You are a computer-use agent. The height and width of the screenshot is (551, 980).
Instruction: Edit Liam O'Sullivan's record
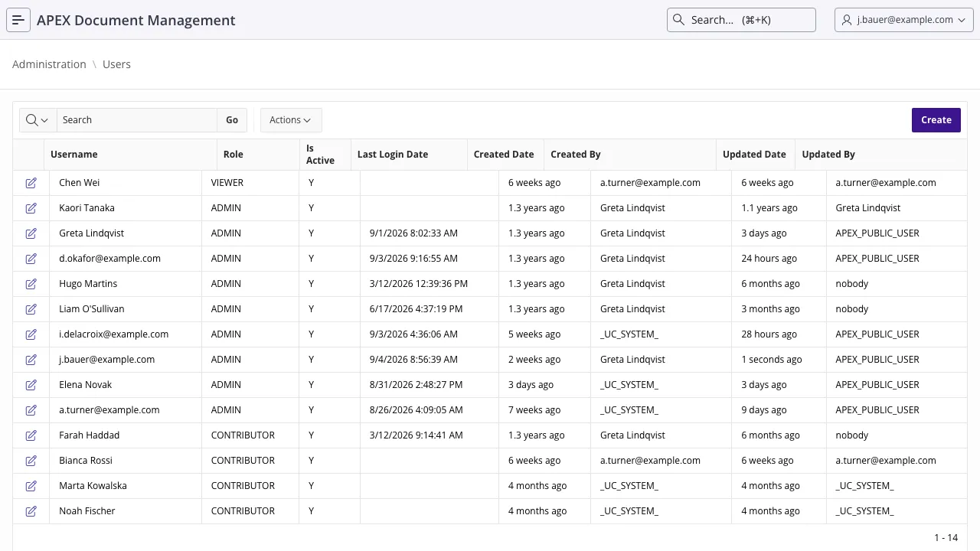pyautogui.click(x=31, y=309)
